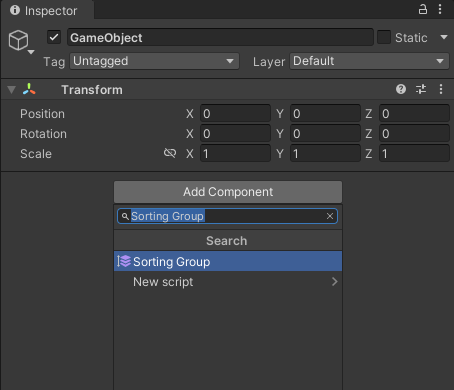Clear the component search field
The image size is (454, 390).
[x=330, y=216]
